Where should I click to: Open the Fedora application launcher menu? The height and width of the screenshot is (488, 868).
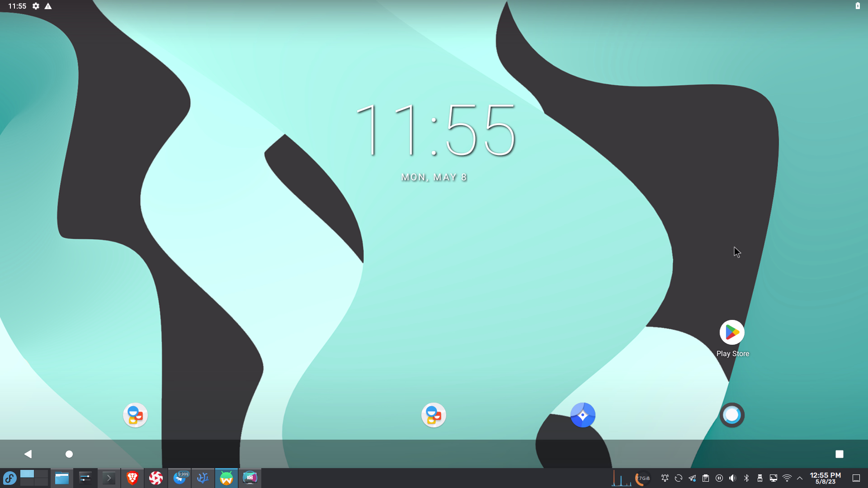click(10, 478)
